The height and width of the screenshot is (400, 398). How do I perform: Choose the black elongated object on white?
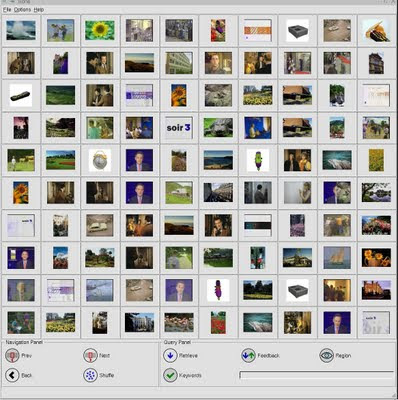[21, 95]
